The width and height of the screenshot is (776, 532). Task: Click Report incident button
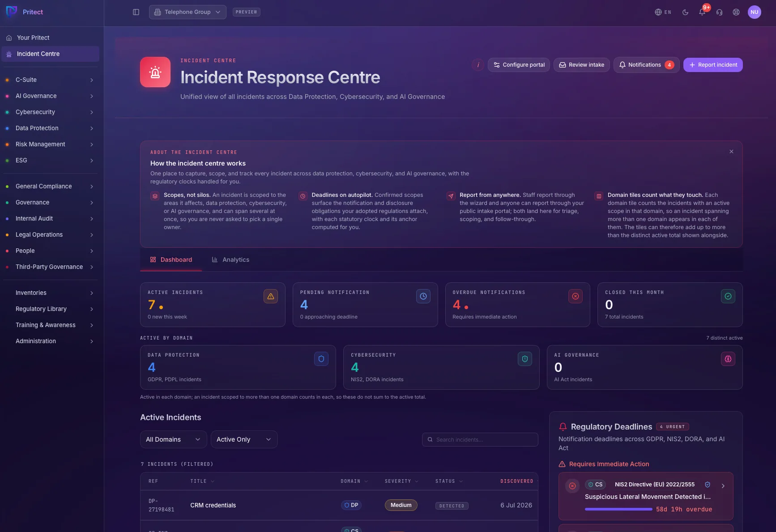(x=713, y=65)
